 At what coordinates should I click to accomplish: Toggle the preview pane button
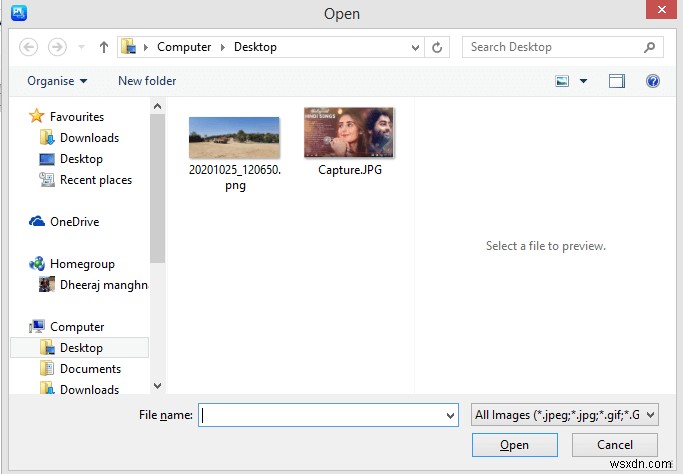[617, 81]
